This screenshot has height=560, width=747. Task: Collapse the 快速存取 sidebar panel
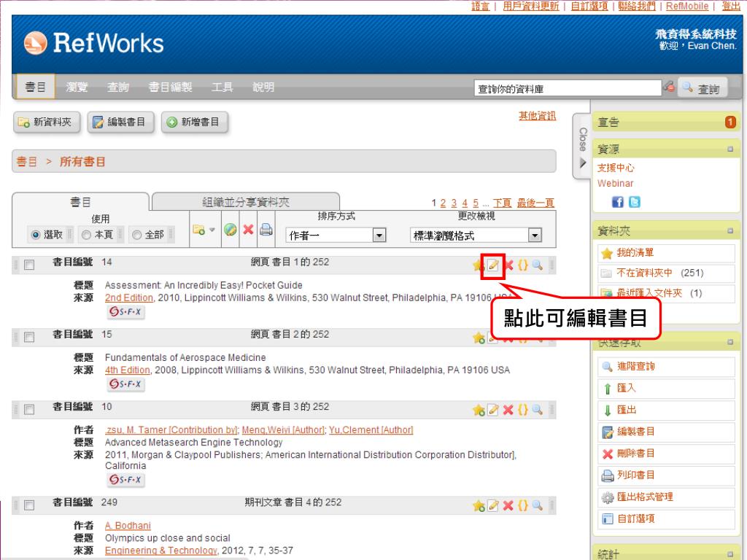pos(730,343)
